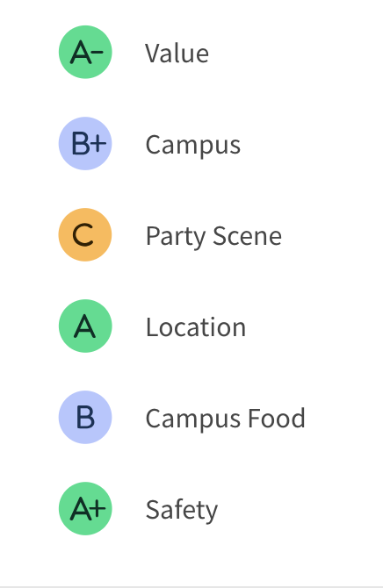The height and width of the screenshot is (588, 383).
Task: Click the A- grade badge for Value
Action: 85,52
